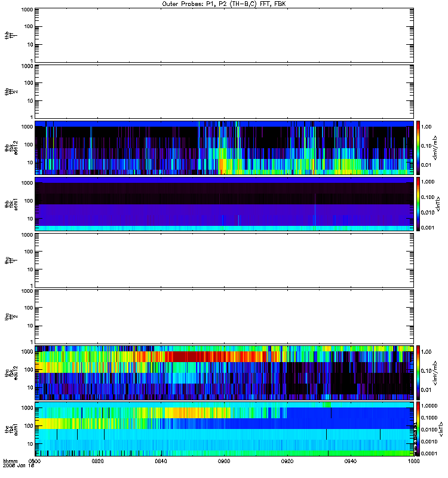The height and width of the screenshot is (478, 448).
Task: Click the empty thb fff 1 plot panel
Action: 225,35
